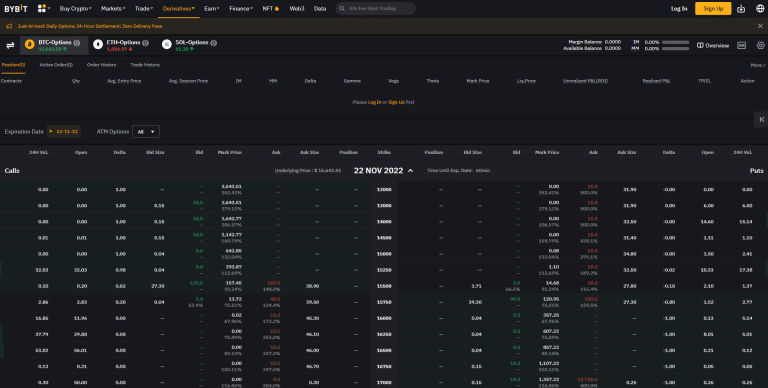
Task: Focus the search input field
Action: (376, 8)
